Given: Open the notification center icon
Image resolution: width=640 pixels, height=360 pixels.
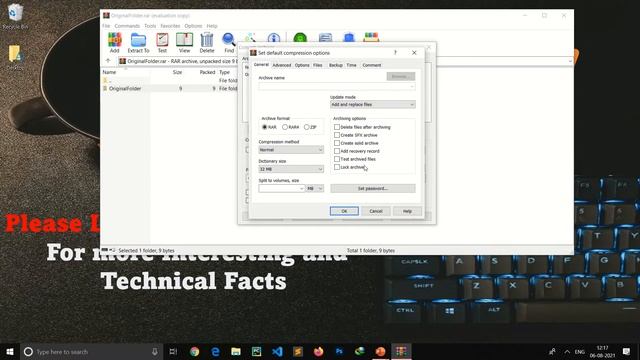Looking at the screenshot, I should (x=627, y=351).
